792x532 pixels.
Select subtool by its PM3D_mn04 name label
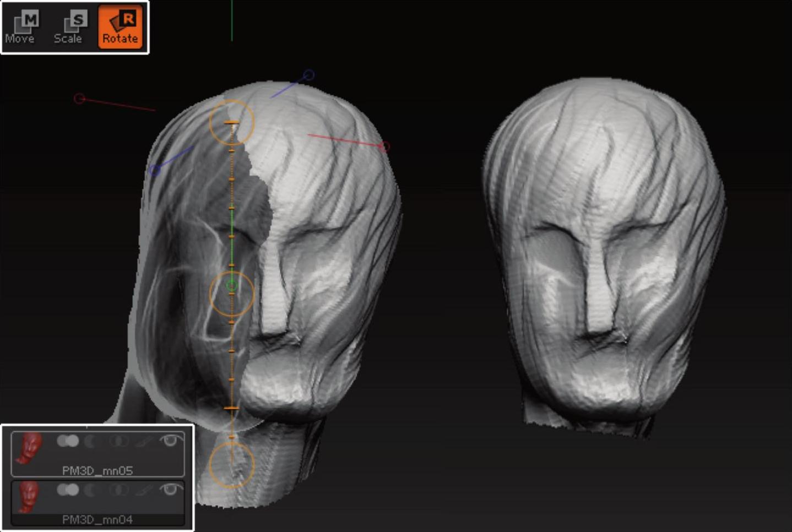pyautogui.click(x=97, y=519)
